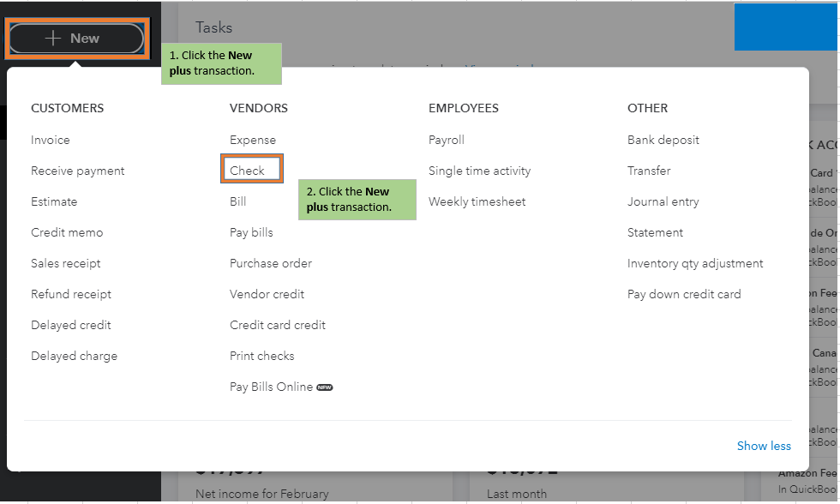Choose Credit memo entry
840x504 pixels.
[67, 232]
